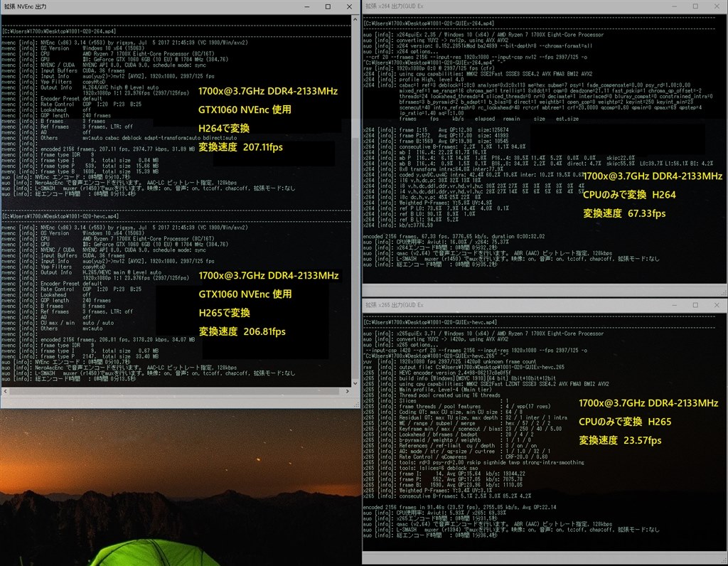Click the 1001-020-GUIEx-264.mp4 path line at top of x264 log
Screen dimensions: 728x566
429,23
